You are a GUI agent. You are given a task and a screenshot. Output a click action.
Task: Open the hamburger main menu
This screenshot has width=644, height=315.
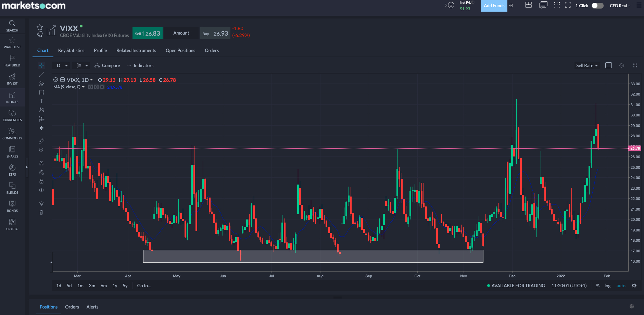[639, 5]
